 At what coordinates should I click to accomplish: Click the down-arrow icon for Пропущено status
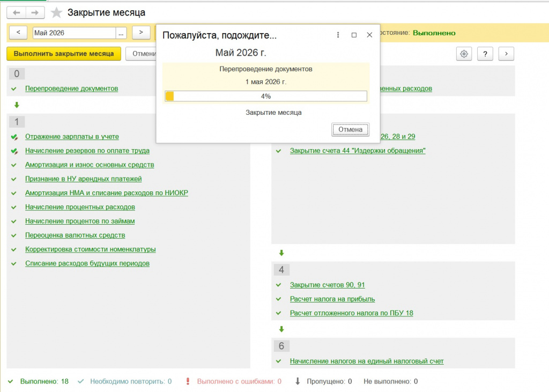tap(298, 381)
